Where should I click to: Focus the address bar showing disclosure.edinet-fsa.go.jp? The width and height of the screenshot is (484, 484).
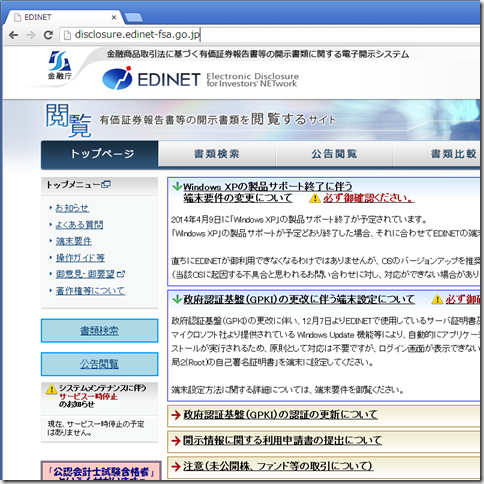click(x=271, y=35)
